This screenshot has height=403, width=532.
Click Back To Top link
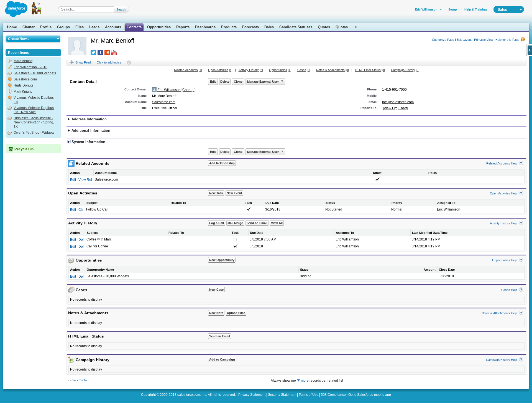(80, 381)
